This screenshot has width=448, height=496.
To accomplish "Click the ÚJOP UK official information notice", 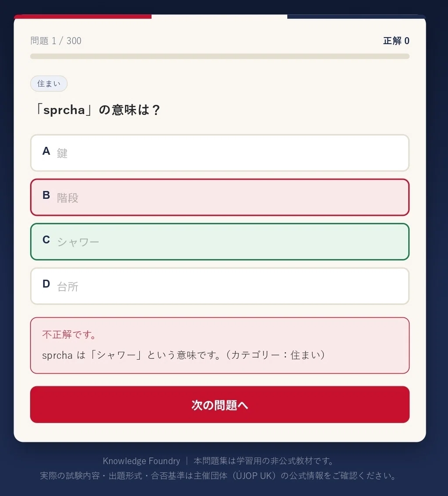I will click(218, 475).
